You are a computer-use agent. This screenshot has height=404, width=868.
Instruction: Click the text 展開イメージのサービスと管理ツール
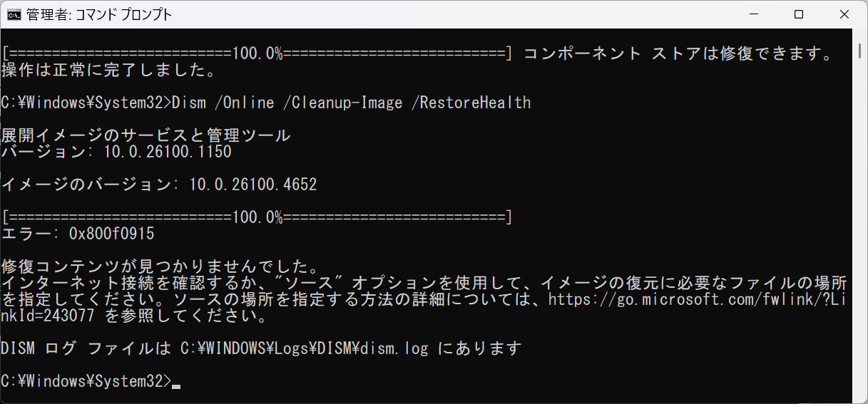tap(146, 135)
